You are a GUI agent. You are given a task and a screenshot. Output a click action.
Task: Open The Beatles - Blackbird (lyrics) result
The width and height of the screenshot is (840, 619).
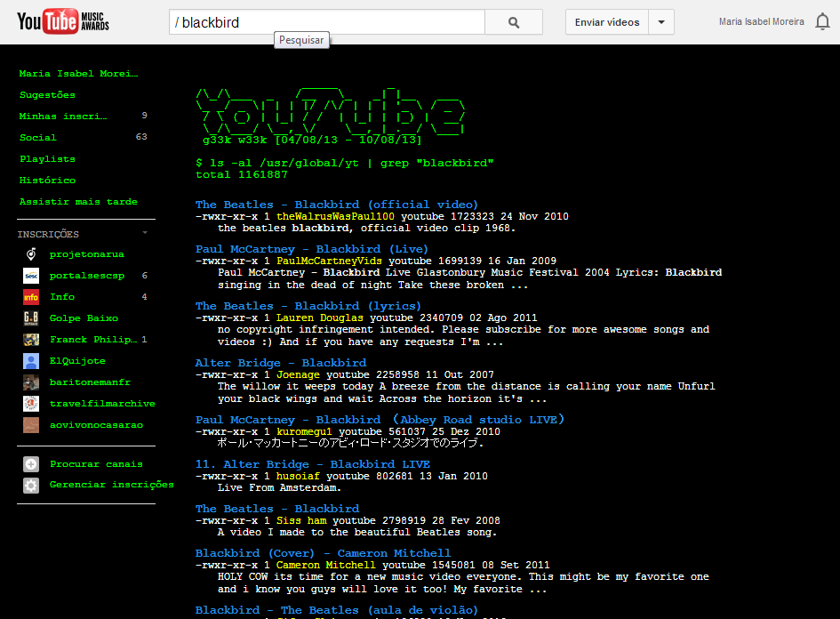tap(308, 305)
